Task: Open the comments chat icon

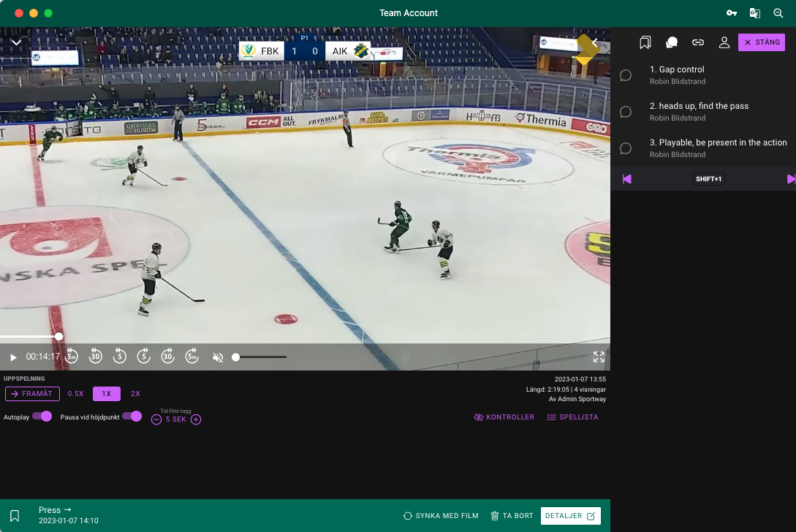Action: click(671, 42)
